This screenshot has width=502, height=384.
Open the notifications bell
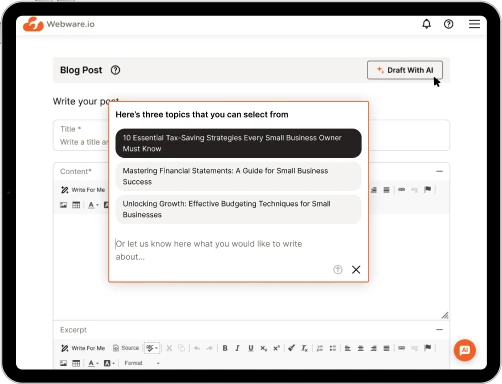[x=426, y=24]
